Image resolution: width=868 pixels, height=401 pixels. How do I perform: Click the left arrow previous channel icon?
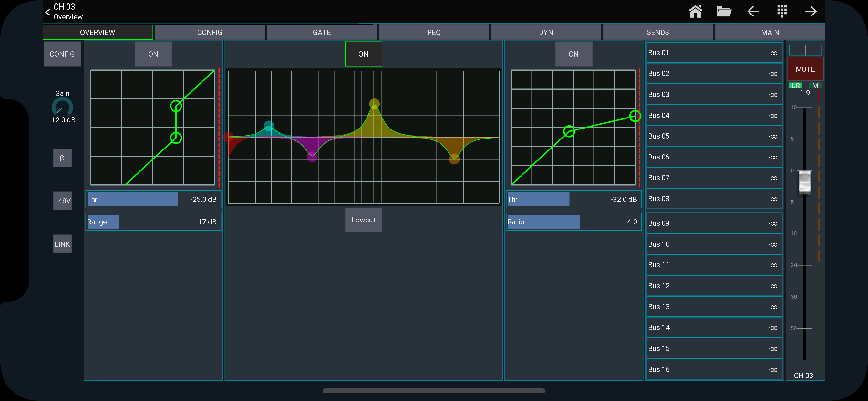tap(753, 11)
